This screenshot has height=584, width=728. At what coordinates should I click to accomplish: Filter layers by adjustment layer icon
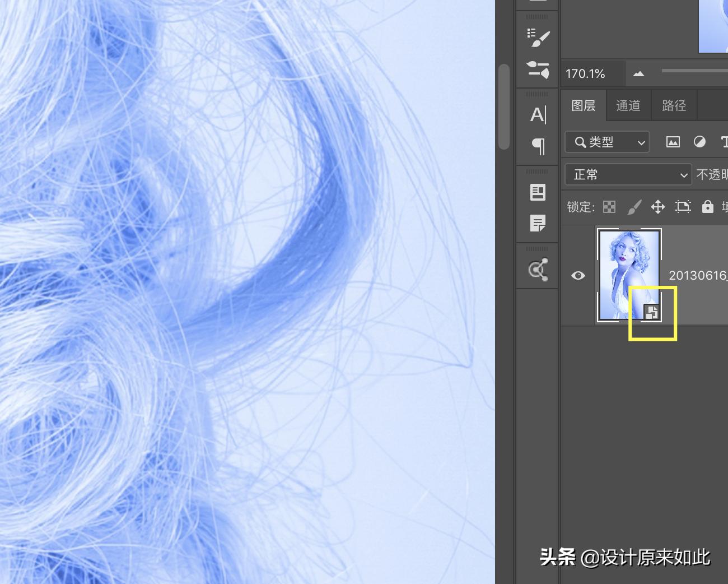tap(699, 142)
